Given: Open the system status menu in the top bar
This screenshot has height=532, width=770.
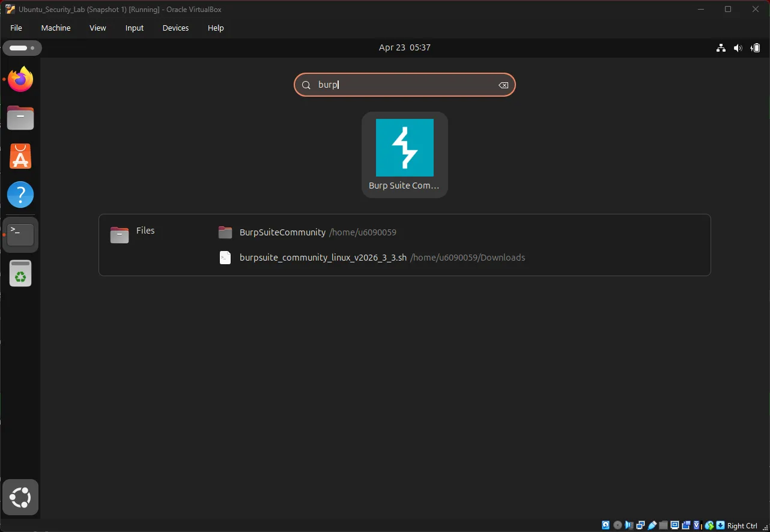Looking at the screenshot, I should tap(738, 47).
